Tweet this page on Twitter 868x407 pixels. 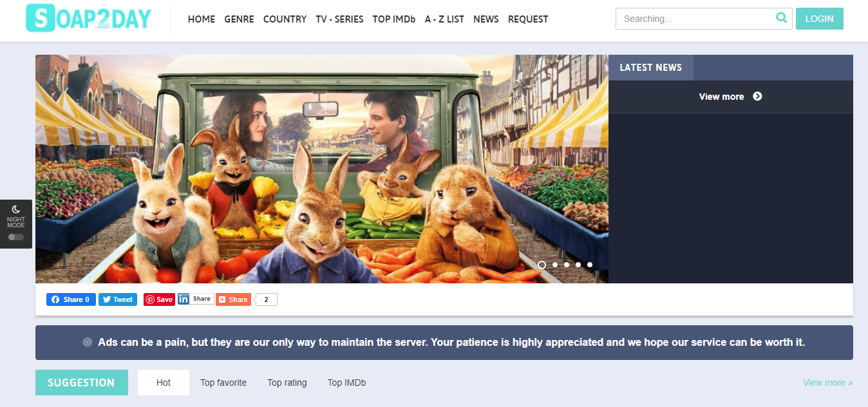click(118, 299)
